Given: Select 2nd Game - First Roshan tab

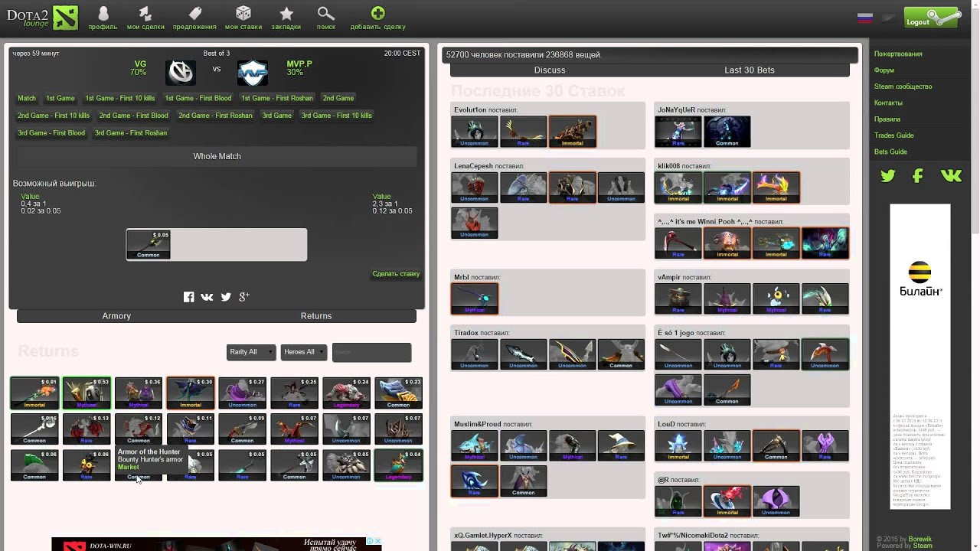Looking at the screenshot, I should pyautogui.click(x=215, y=116).
